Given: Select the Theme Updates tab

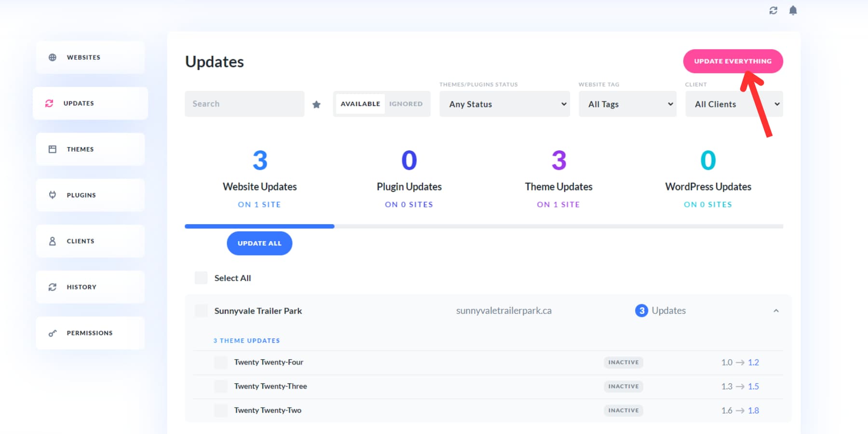Looking at the screenshot, I should coord(558,178).
